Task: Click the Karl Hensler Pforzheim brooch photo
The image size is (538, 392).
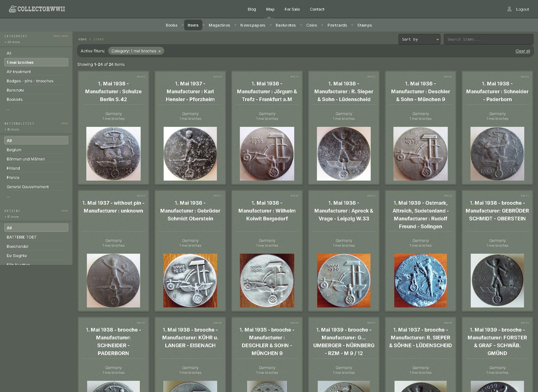Action: point(190,153)
